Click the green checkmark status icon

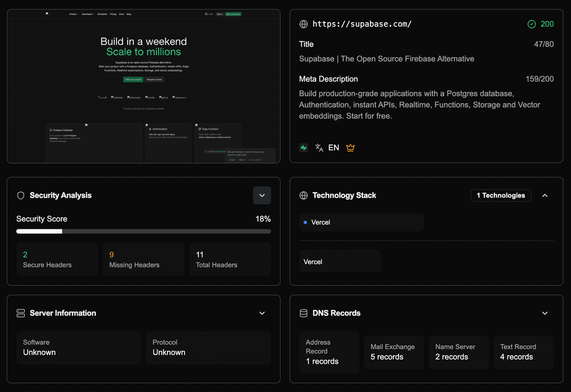click(531, 24)
